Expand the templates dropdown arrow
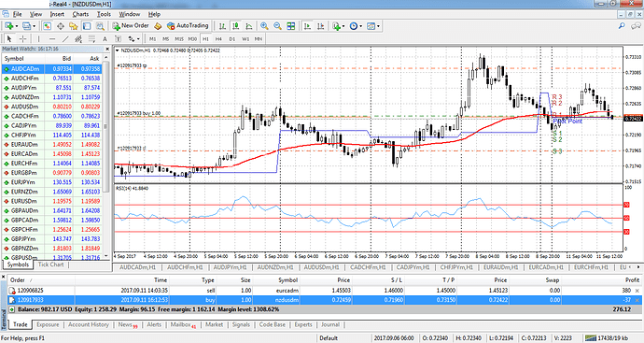Image resolution: width=644 pixels, height=343 pixels. 378,26
